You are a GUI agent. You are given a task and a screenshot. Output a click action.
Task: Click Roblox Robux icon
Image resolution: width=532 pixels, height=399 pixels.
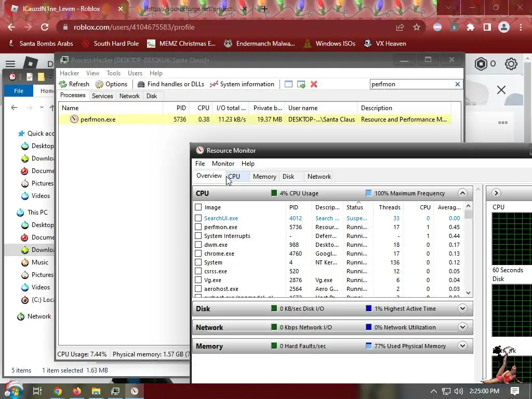(x=481, y=64)
